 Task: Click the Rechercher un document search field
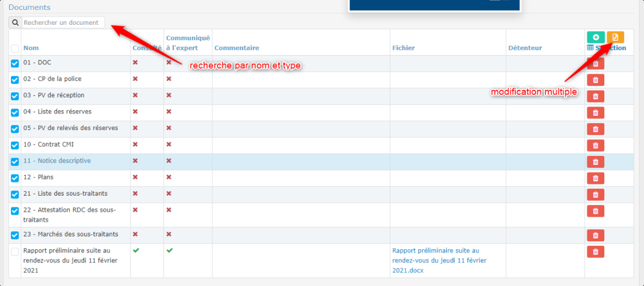(x=63, y=23)
